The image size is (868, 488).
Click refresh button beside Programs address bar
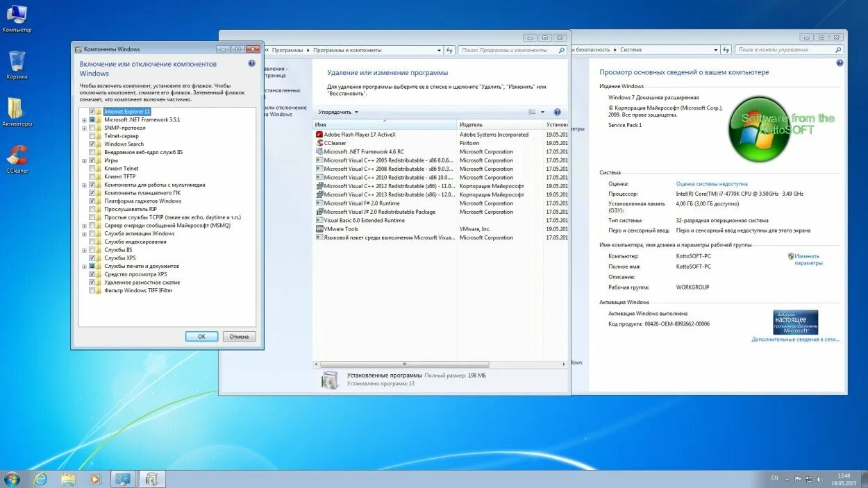tap(449, 50)
